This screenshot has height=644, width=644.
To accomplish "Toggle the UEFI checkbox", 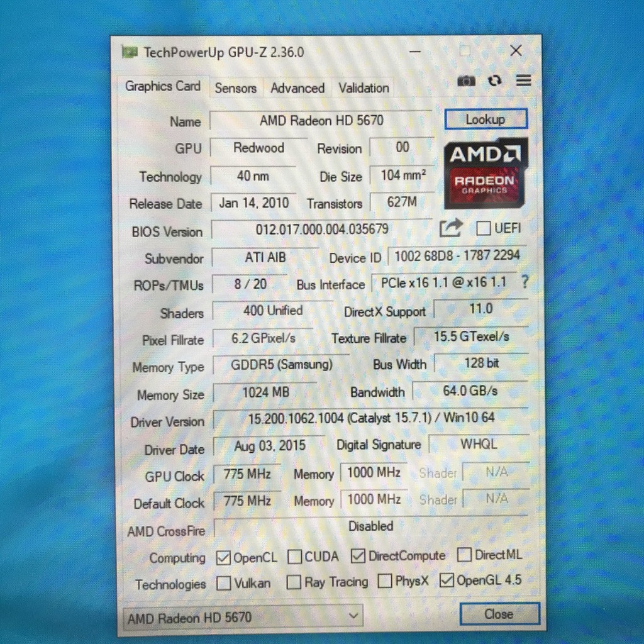I will click(x=483, y=228).
